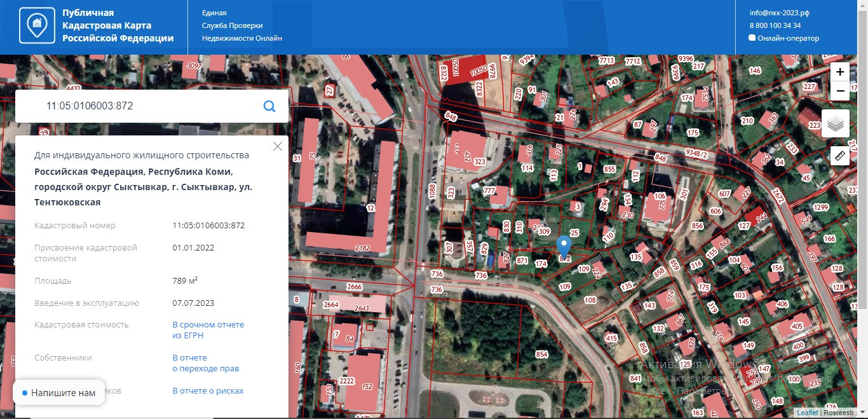Click the info@пкк-2023.рф email address
This screenshot has height=419, width=868.
click(x=779, y=13)
